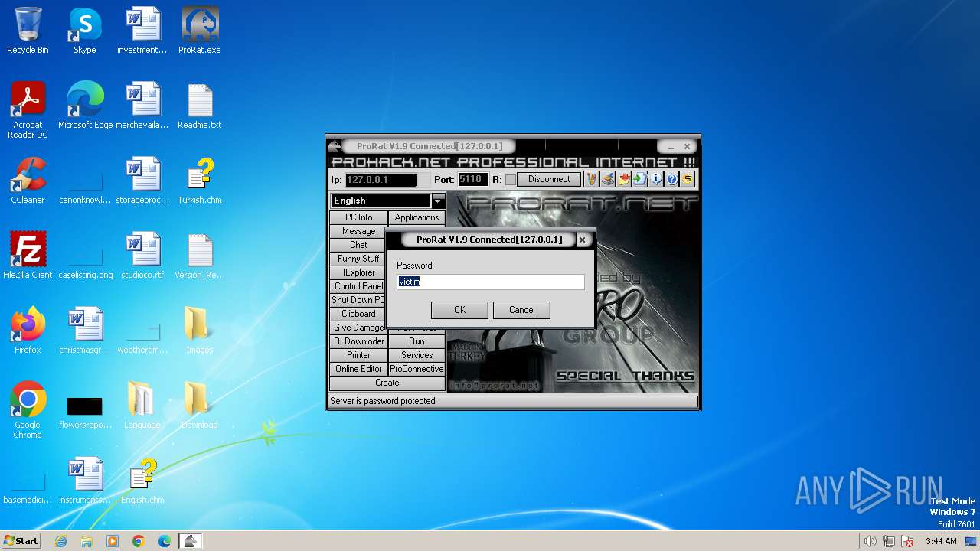Select the FileZilla Client desktop icon
Viewport: 980px width, 551px height.
click(x=28, y=256)
